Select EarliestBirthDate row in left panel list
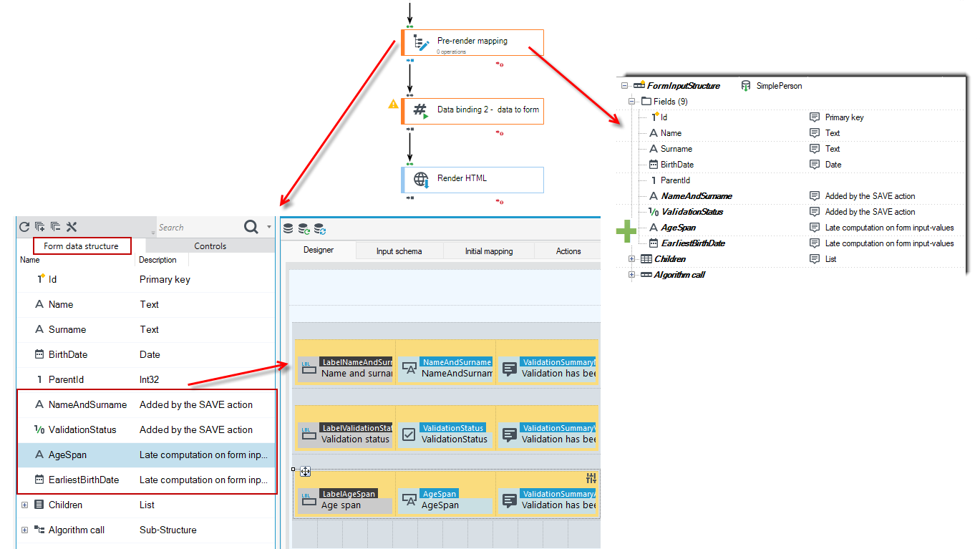Screen dimensions: 980x549 [x=146, y=480]
